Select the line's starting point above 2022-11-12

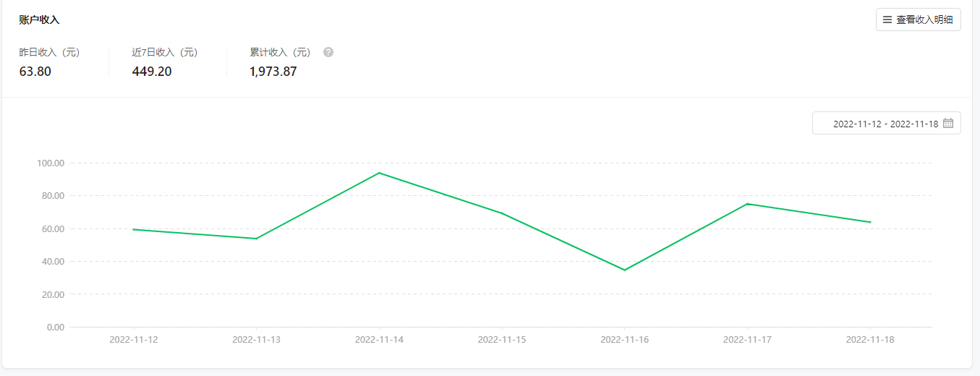click(x=134, y=229)
